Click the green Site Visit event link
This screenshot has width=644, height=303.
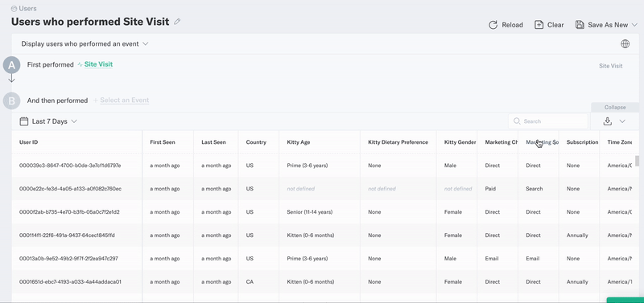(98, 64)
